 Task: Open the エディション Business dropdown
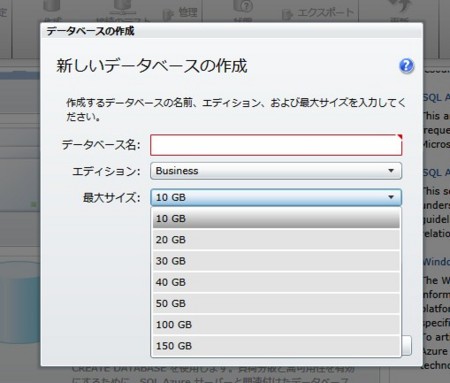click(x=276, y=171)
